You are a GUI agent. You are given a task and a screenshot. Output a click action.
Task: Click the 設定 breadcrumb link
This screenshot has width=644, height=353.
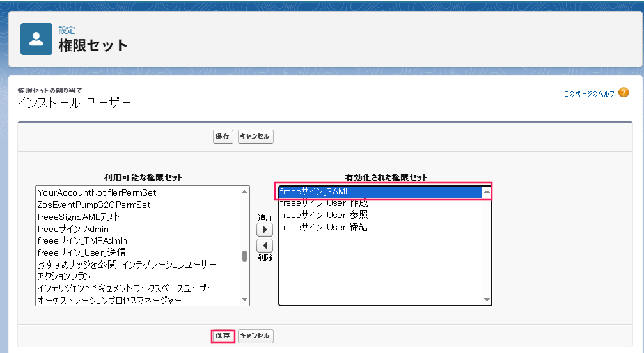(67, 30)
